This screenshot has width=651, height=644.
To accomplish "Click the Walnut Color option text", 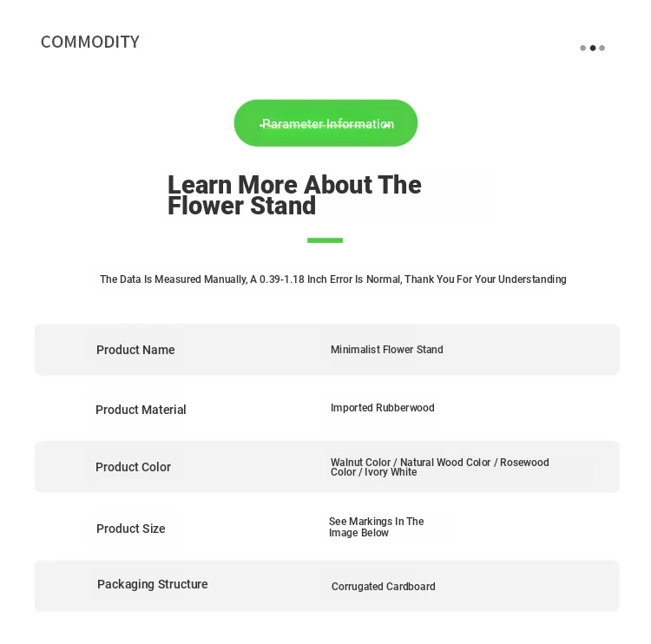I will click(360, 463).
